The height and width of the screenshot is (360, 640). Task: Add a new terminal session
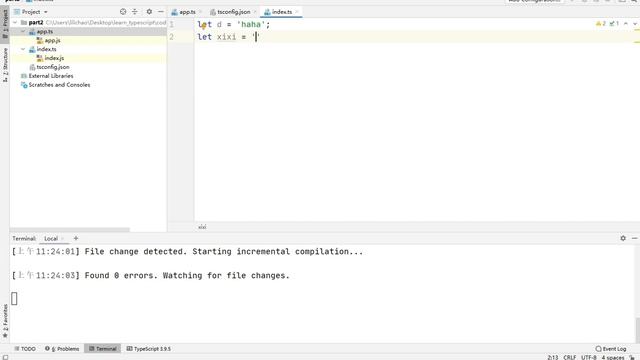(x=76, y=238)
